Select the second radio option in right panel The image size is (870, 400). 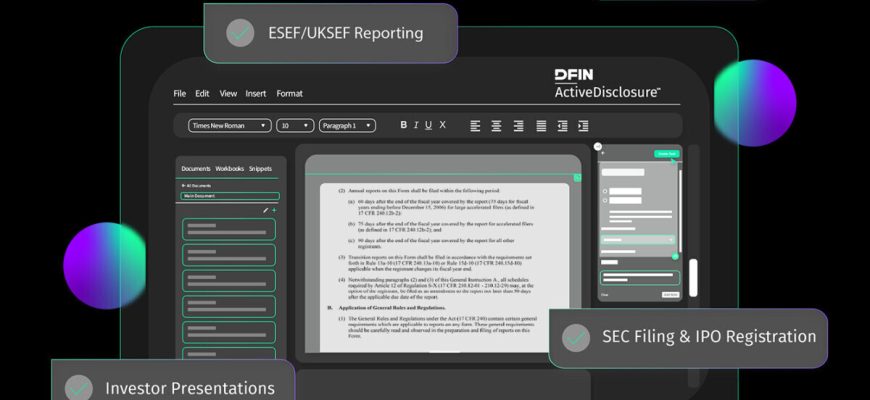point(605,200)
